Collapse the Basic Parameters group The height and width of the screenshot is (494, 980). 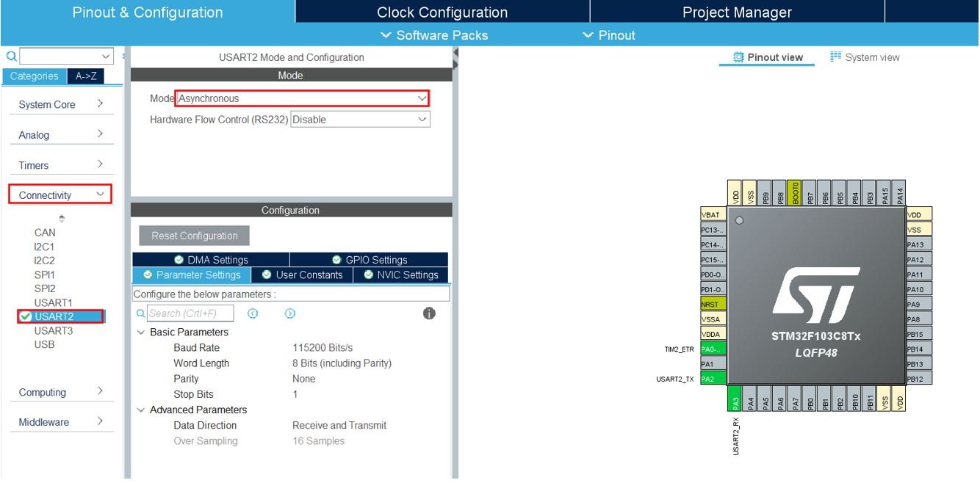click(x=141, y=333)
